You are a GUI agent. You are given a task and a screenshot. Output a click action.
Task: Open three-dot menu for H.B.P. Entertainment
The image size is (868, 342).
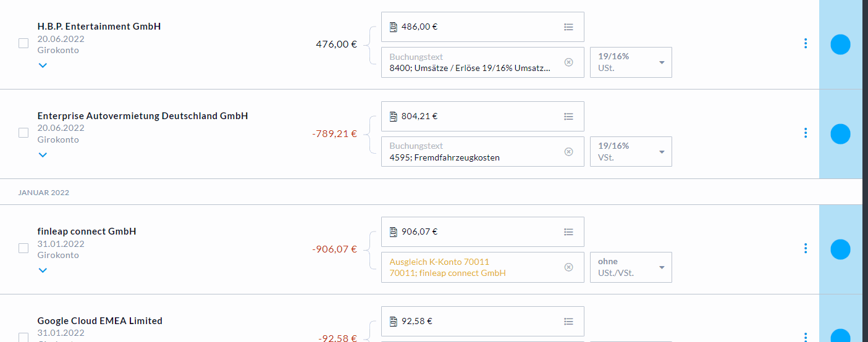tap(805, 43)
